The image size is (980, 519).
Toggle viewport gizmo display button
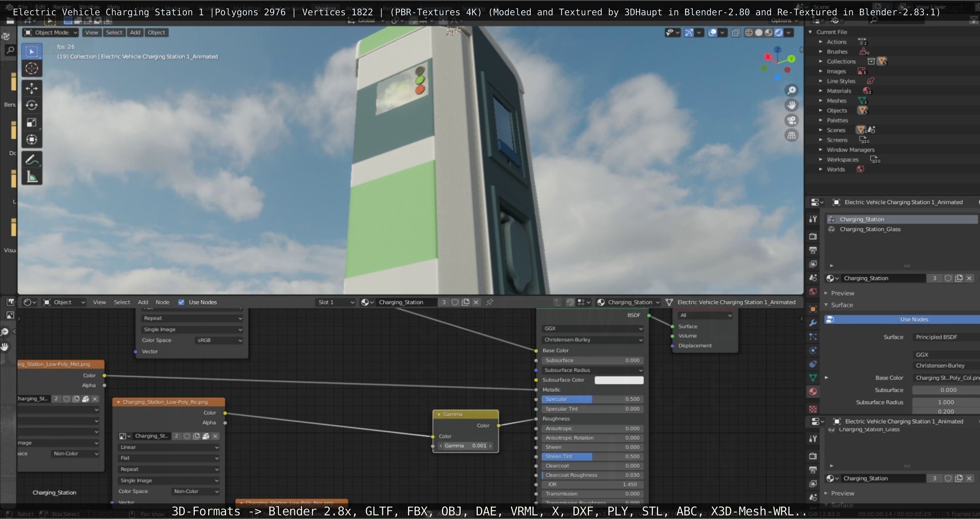coord(689,33)
